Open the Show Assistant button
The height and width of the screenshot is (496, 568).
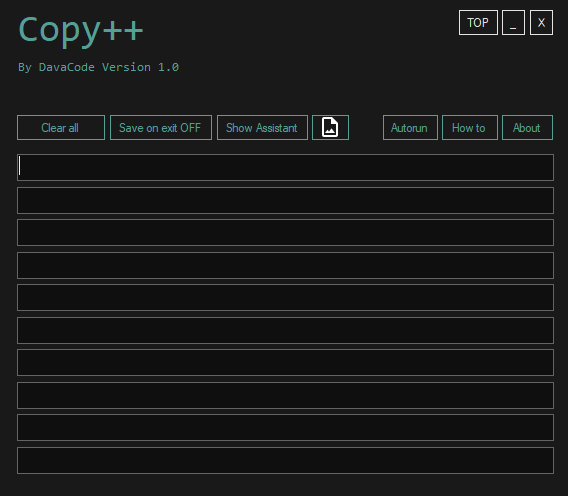[x=262, y=128]
